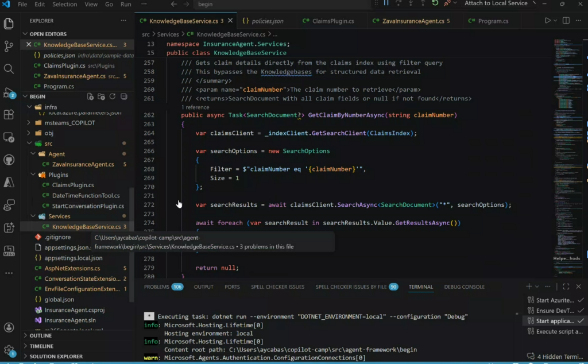The height and width of the screenshot is (364, 588).
Task: Close KnowledgeBaseService.cs in Open Editors
Action: coord(29,45)
